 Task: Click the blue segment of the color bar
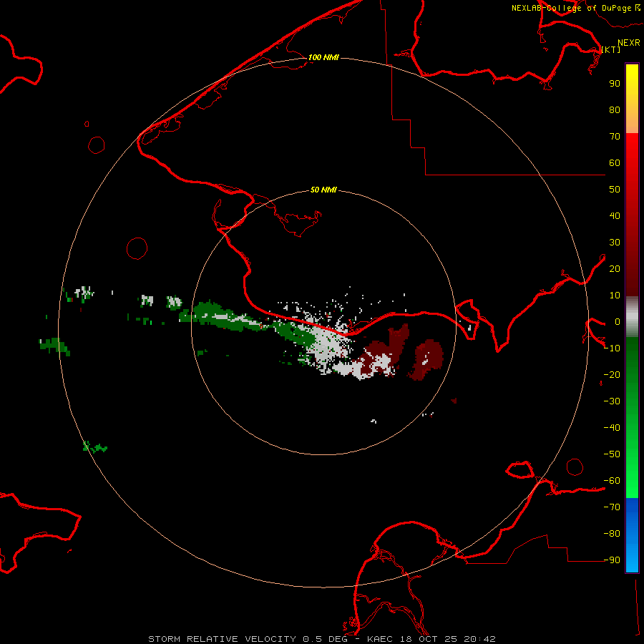[632, 535]
